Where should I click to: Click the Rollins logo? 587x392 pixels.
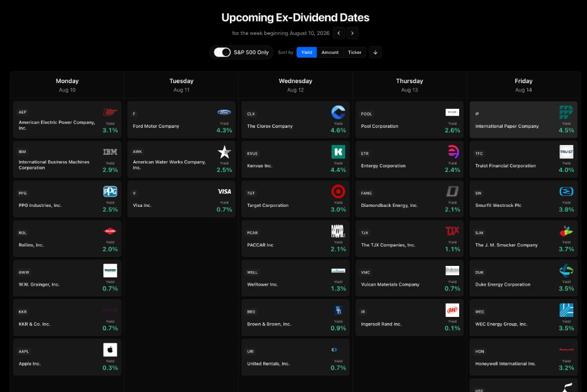tap(110, 231)
